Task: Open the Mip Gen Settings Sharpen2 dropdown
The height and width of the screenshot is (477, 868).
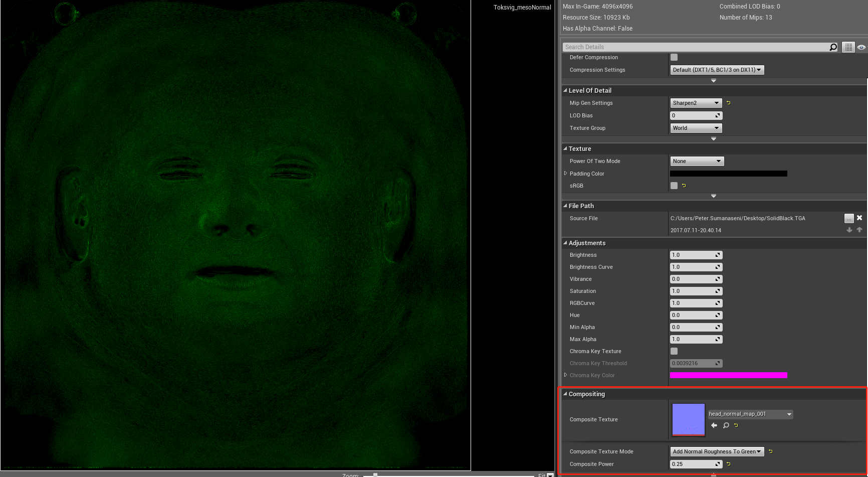Action: pos(696,103)
